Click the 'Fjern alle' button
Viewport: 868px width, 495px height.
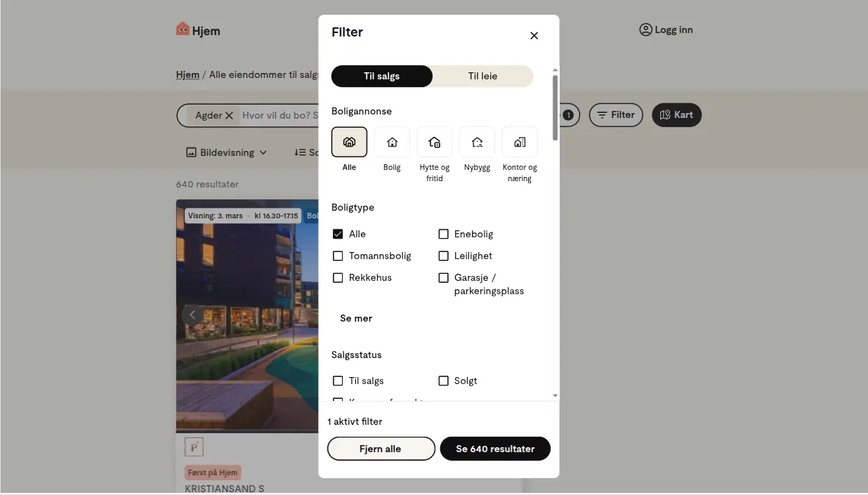(381, 449)
